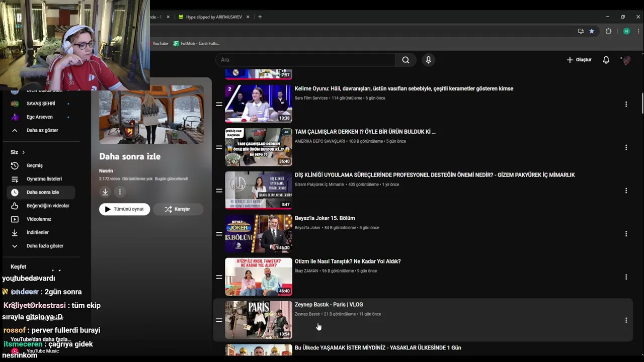The height and width of the screenshot is (362, 644).
Task: Collapse subscriptions with Daha az göster
Action: click(41, 130)
